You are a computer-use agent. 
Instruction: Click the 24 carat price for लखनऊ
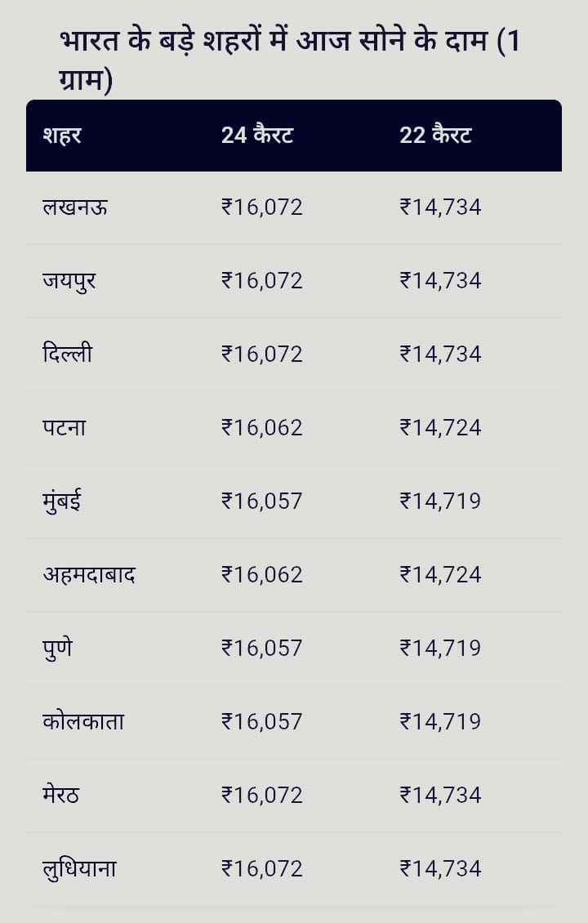tap(262, 207)
